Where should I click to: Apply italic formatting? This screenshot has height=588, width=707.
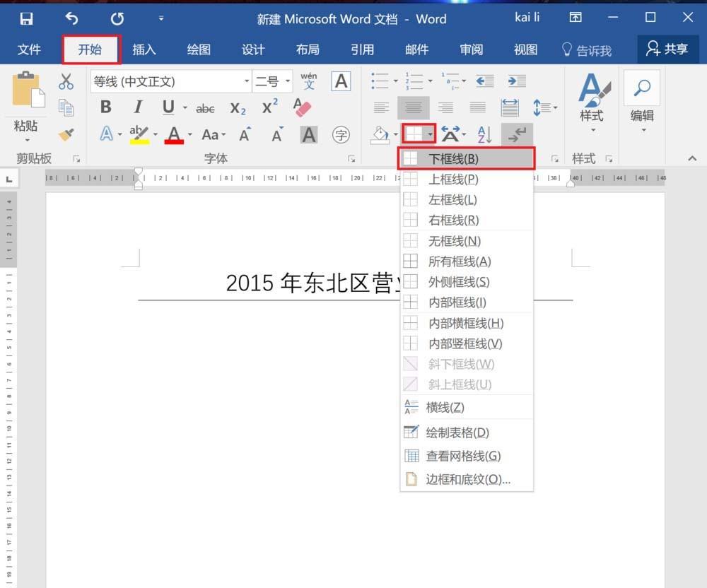coord(136,107)
